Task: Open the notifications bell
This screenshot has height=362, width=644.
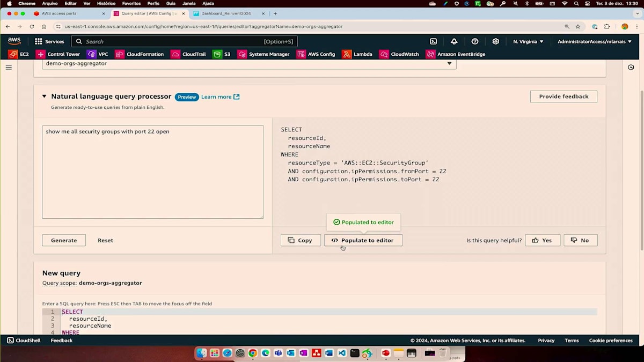Action: [x=454, y=41]
